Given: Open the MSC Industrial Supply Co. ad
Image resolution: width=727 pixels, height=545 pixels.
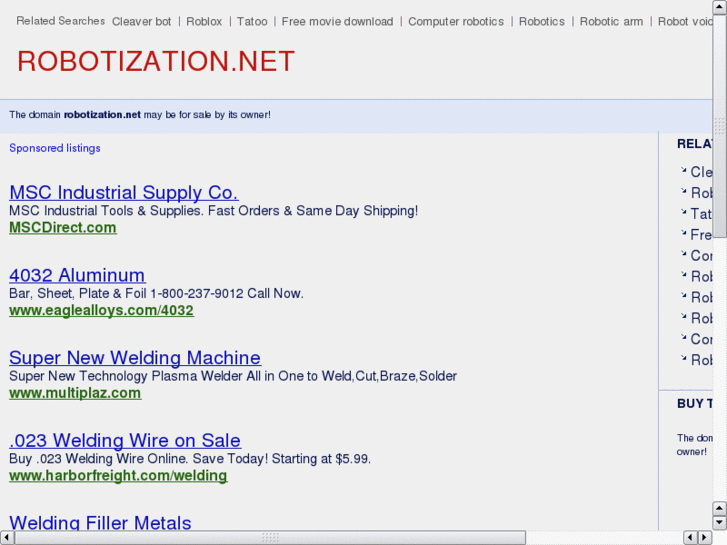Looking at the screenshot, I should click(124, 192).
